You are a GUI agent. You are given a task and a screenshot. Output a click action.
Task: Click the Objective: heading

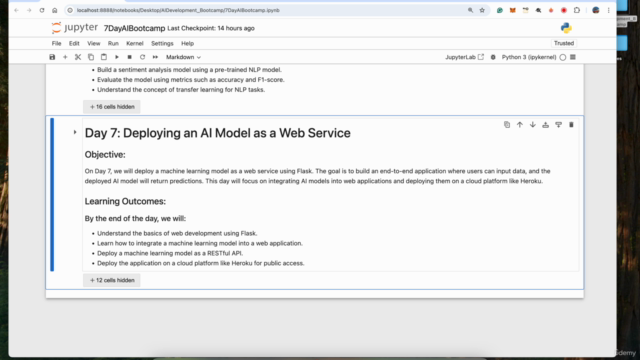pos(105,155)
